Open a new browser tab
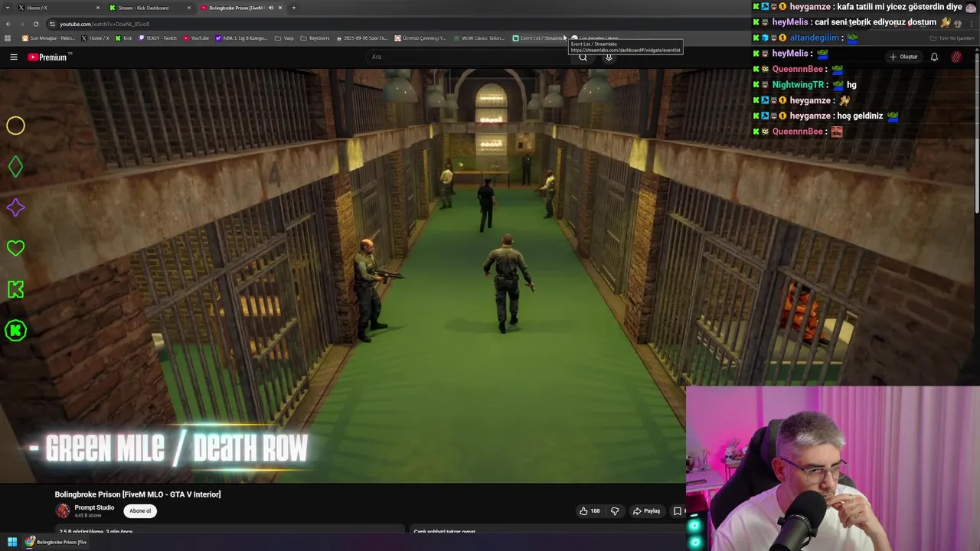The height and width of the screenshot is (551, 980). pos(294,8)
